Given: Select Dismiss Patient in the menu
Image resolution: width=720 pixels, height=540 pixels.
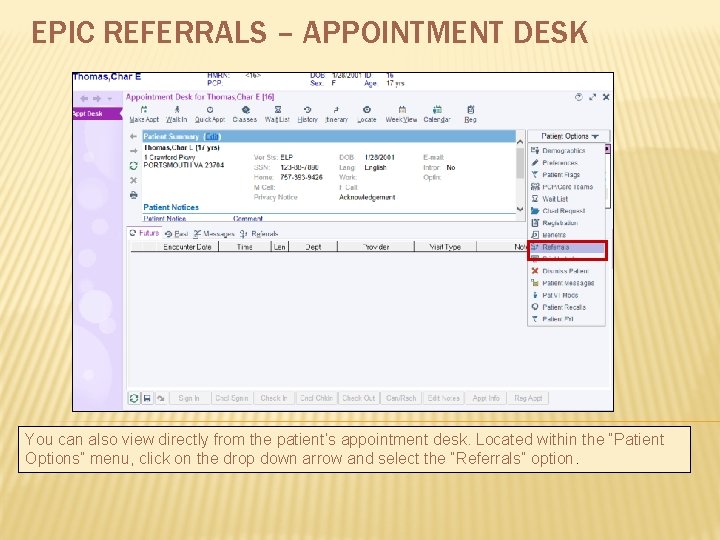Looking at the screenshot, I should coord(565,271).
